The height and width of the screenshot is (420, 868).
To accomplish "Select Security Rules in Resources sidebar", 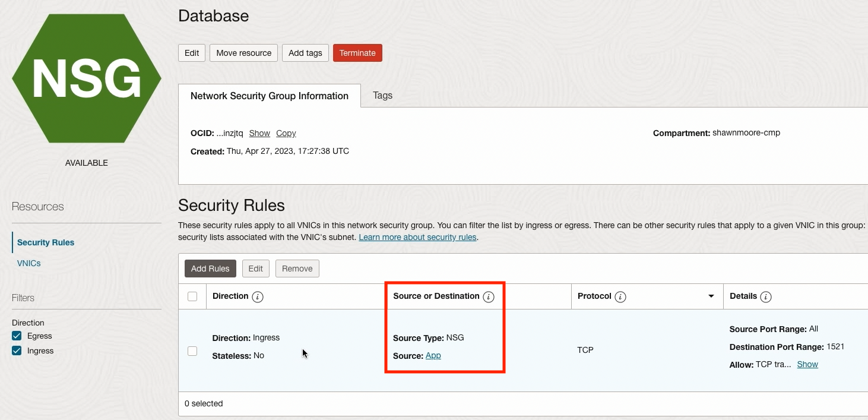I will click(x=46, y=242).
